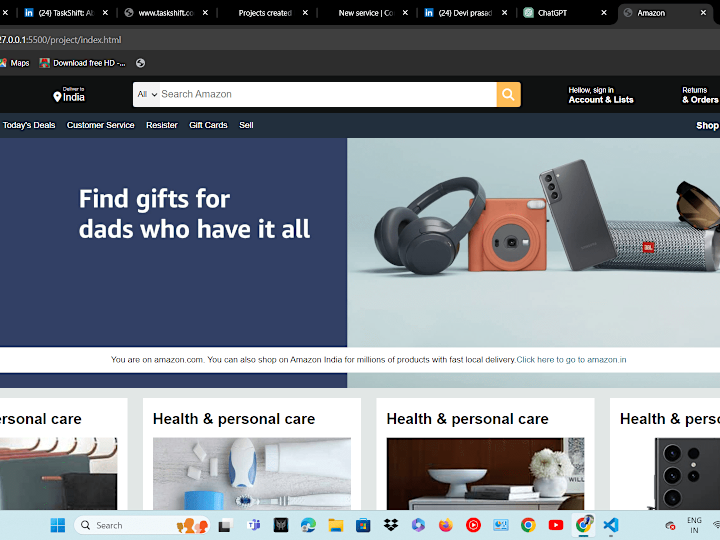
Task: Close the Amazon tab
Action: pyautogui.click(x=703, y=13)
